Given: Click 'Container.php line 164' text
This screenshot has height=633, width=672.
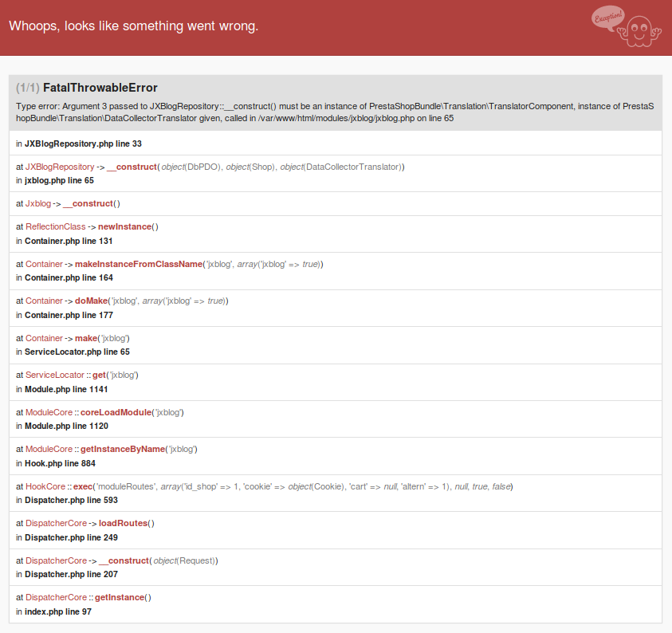Looking at the screenshot, I should (69, 277).
